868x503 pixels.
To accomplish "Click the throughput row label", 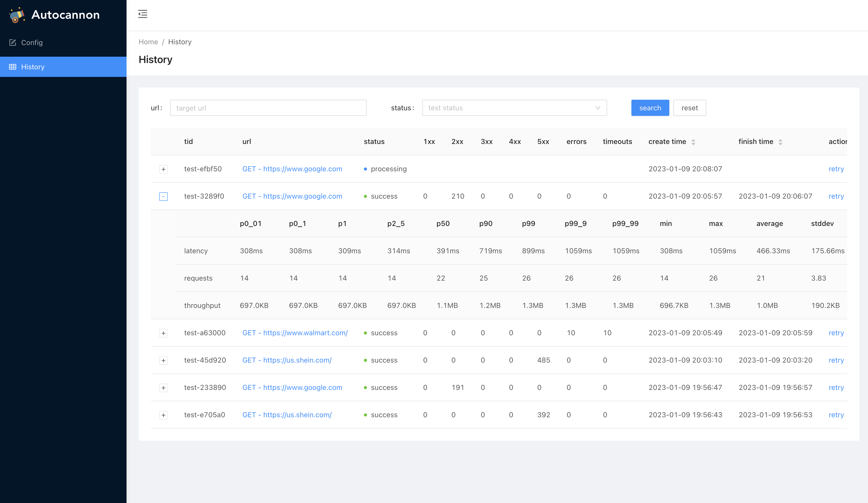I will (x=202, y=305).
